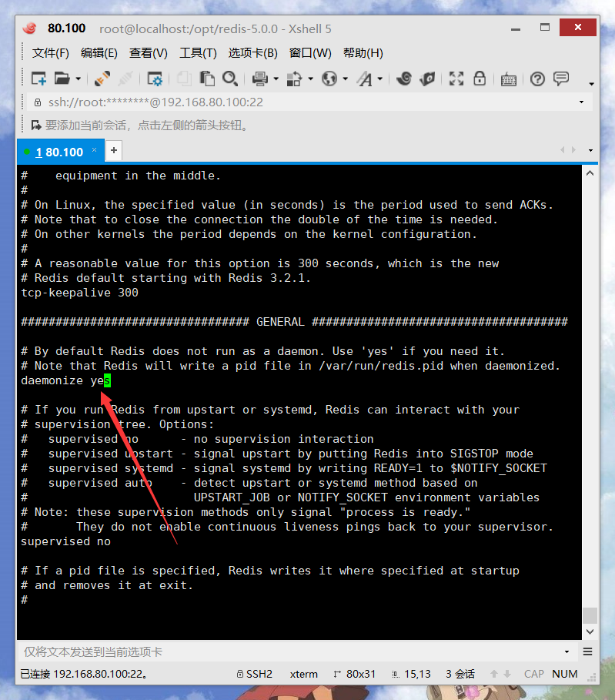Open session Properties gear icon
This screenshot has width=615, height=700.
pos(155,79)
